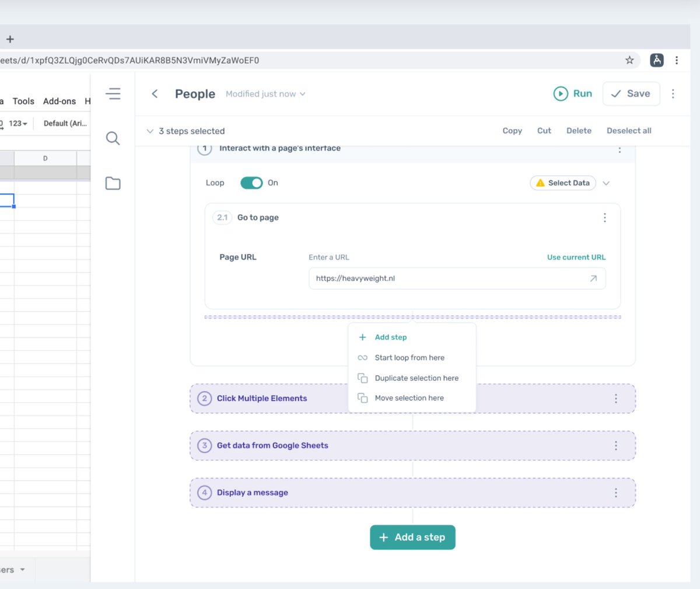Open the three-dot menu next to Save
This screenshot has height=589, width=700.
click(673, 93)
